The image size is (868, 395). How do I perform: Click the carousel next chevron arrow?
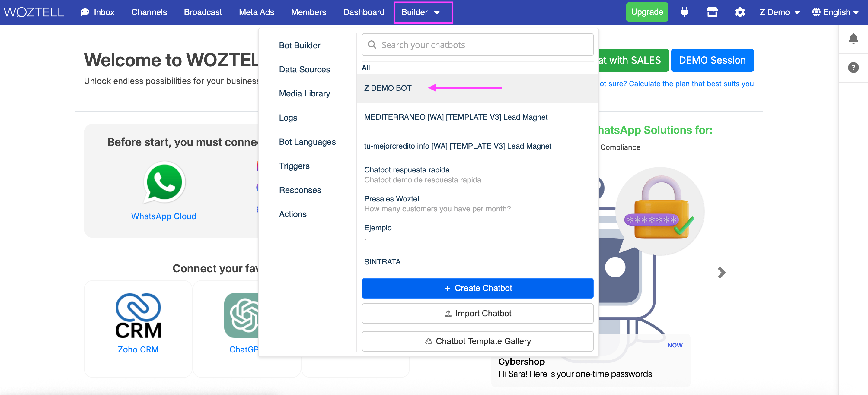pos(721,272)
